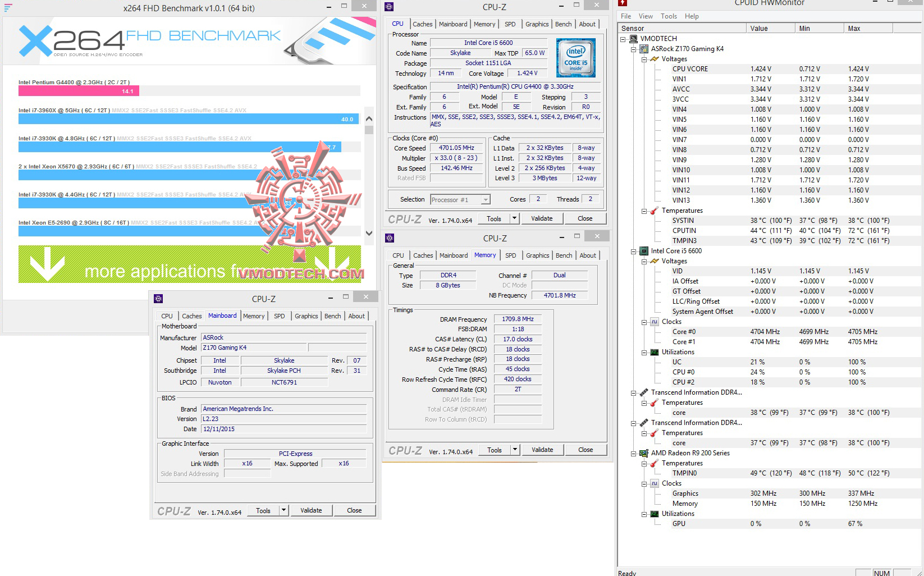
Task: Collapse the Temperatures group under ASRock Z170 Gaming K4
Action: [644, 211]
